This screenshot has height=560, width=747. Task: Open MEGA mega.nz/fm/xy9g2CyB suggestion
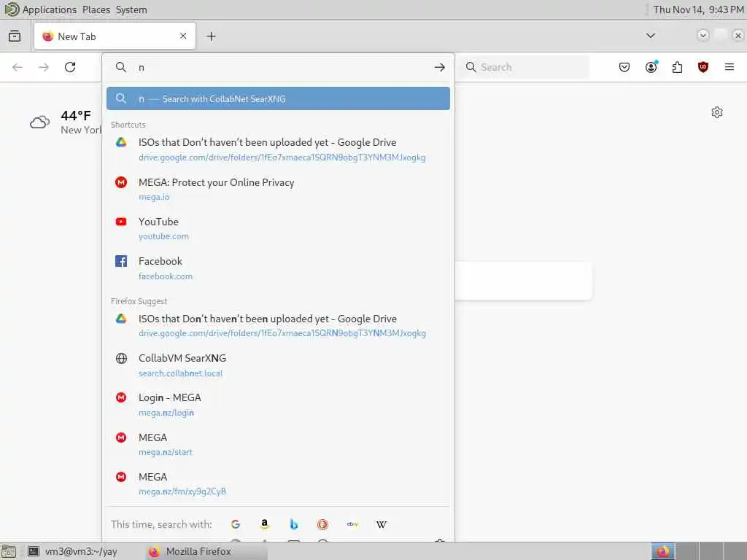278,484
